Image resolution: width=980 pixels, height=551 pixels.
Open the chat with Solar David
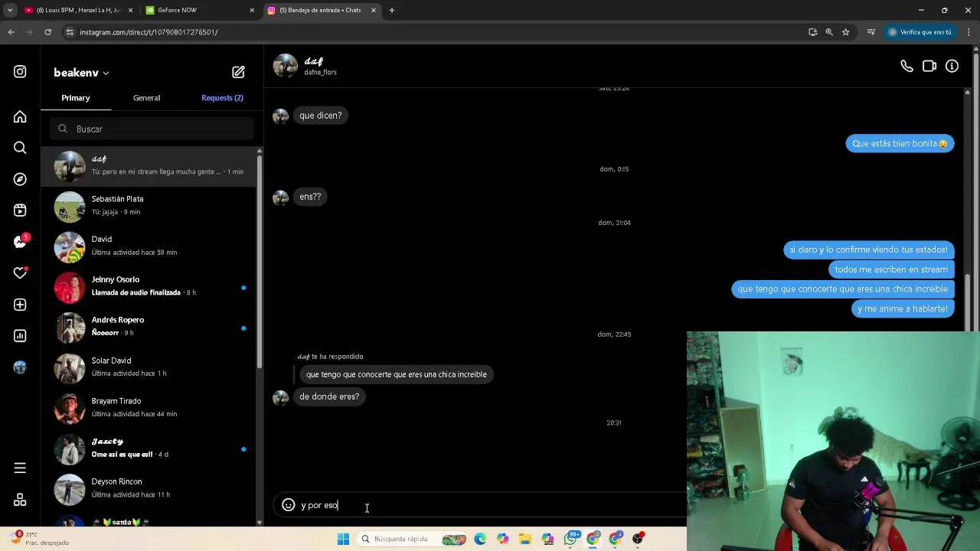pos(148,368)
